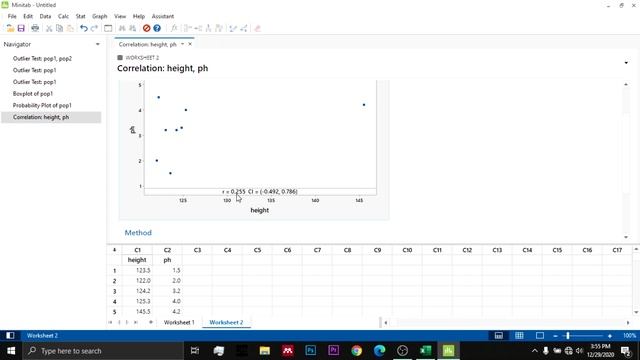Viewport: 640px width, 360px height.
Task: Click the 'height' column name cell
Action: [x=137, y=260]
